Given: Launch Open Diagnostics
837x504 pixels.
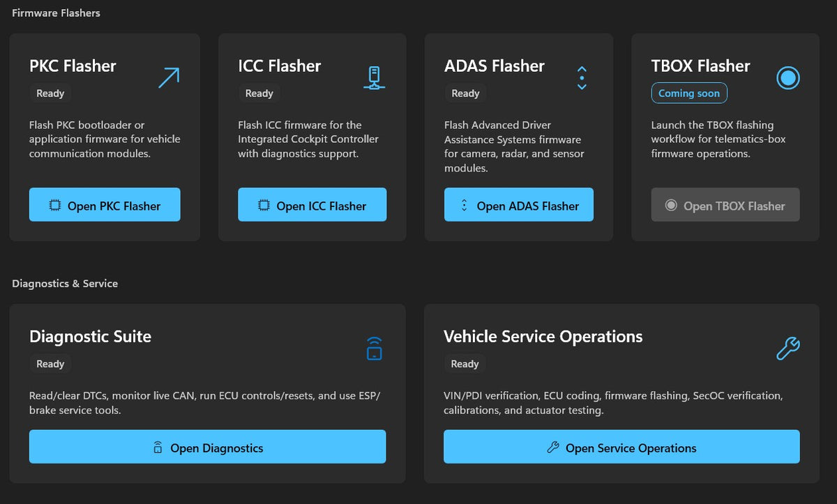Looking at the screenshot, I should click(207, 447).
